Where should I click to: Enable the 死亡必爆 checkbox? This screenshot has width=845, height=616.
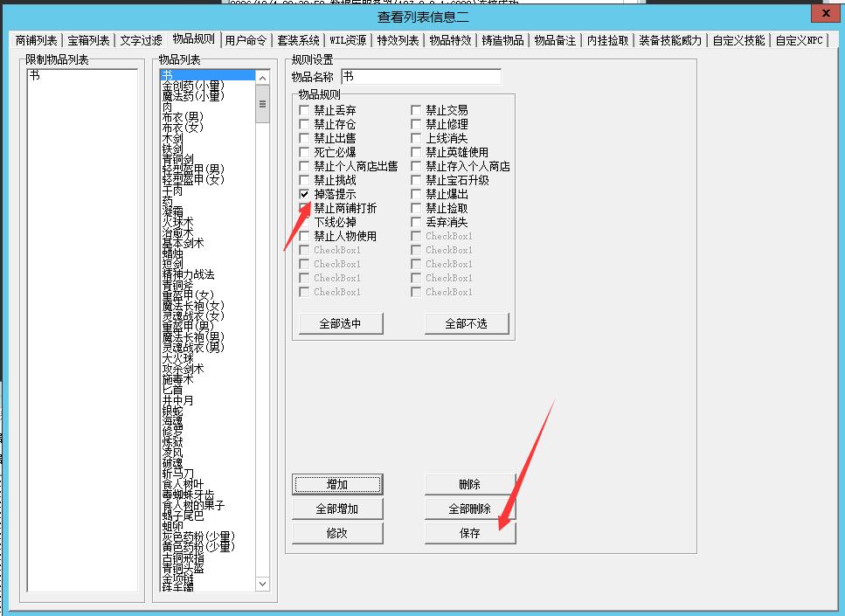(304, 152)
